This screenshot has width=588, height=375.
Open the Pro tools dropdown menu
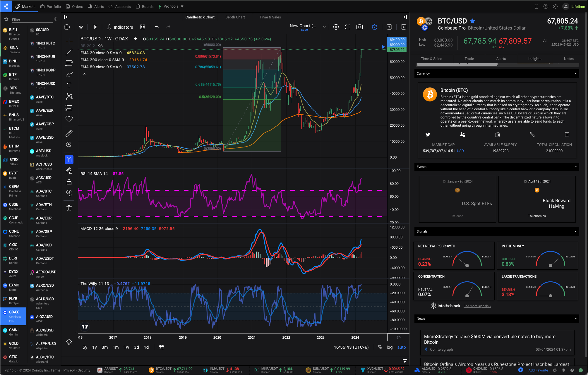[x=171, y=6]
